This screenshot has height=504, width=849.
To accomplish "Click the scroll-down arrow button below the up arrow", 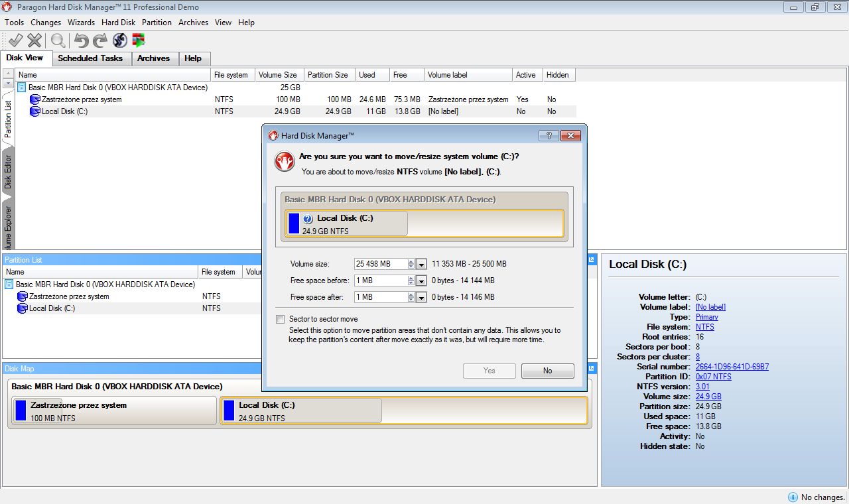I will point(8,84).
